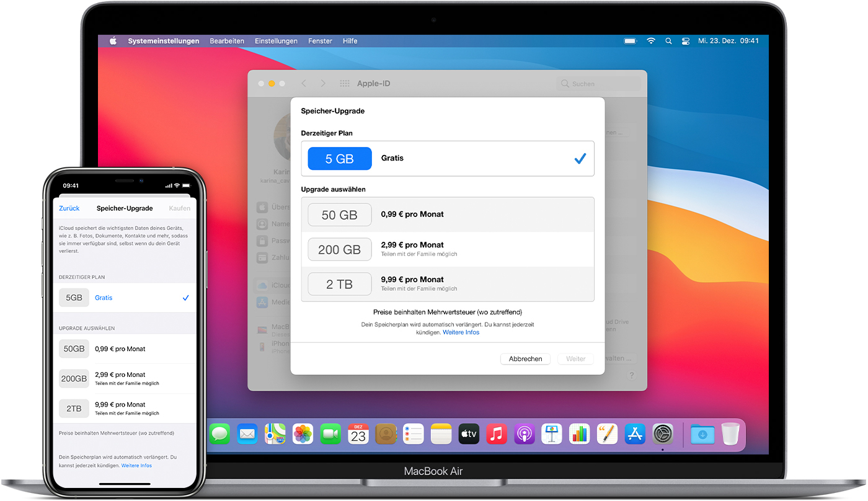
Task: Open the Apple menu
Action: 113,41
